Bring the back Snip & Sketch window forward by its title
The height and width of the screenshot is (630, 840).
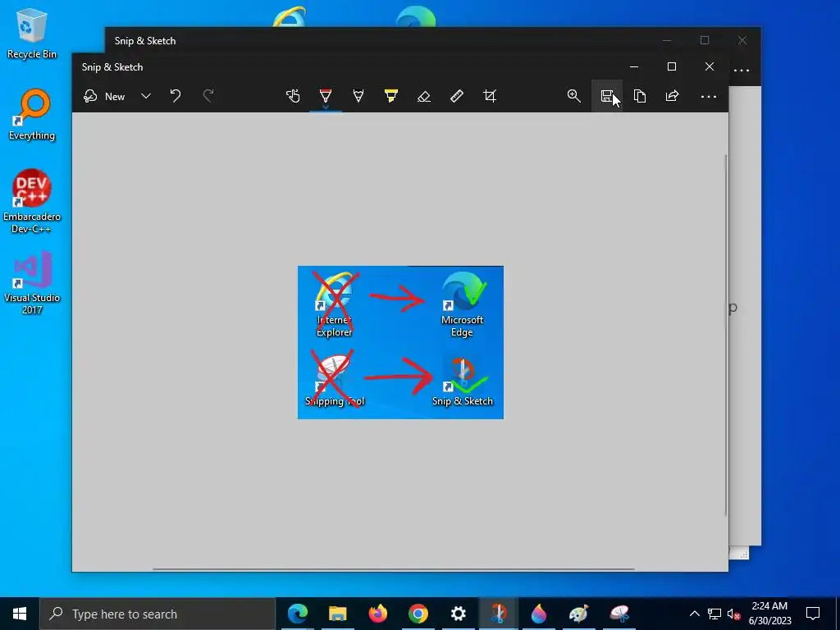pyautogui.click(x=144, y=41)
